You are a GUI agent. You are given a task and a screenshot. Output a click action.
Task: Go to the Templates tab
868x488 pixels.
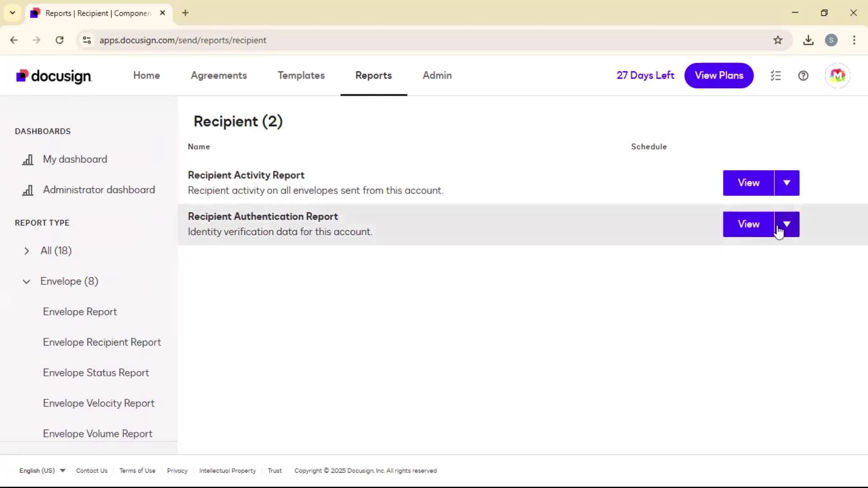301,75
